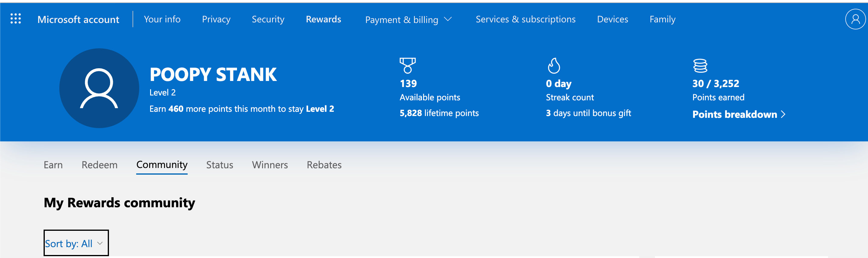Click the large profile avatar picture

coord(99,88)
